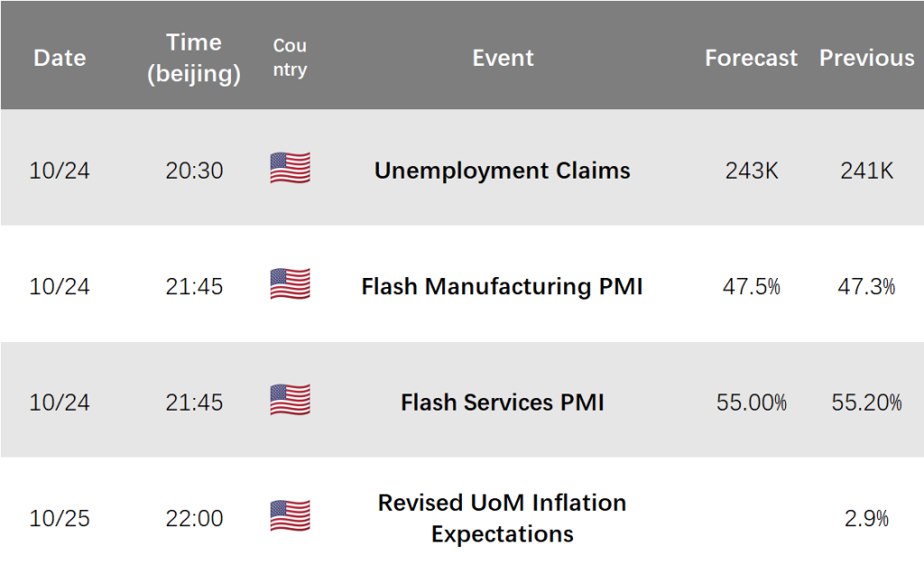Viewport: 924px width, 574px height.
Task: Click the 10/25 date cell
Action: coord(60,519)
